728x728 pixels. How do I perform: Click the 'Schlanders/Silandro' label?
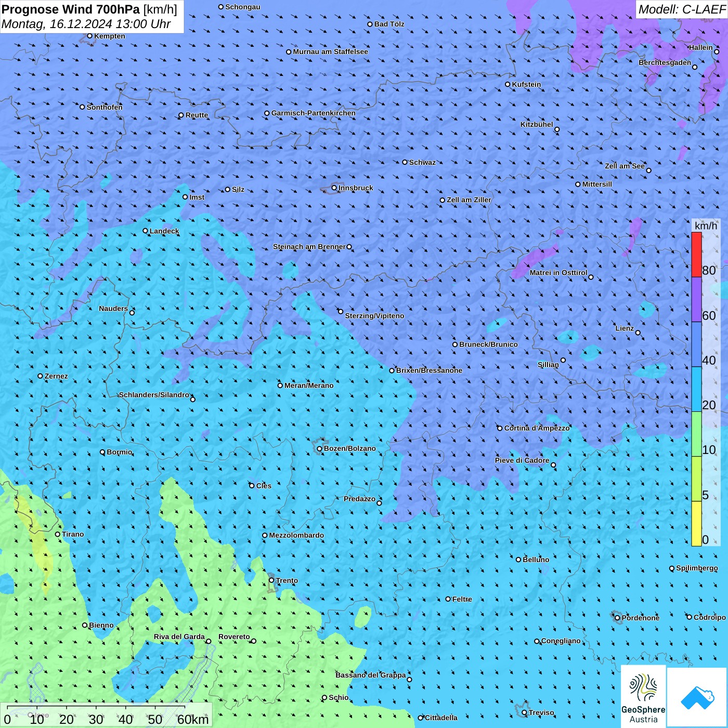pyautogui.click(x=154, y=395)
